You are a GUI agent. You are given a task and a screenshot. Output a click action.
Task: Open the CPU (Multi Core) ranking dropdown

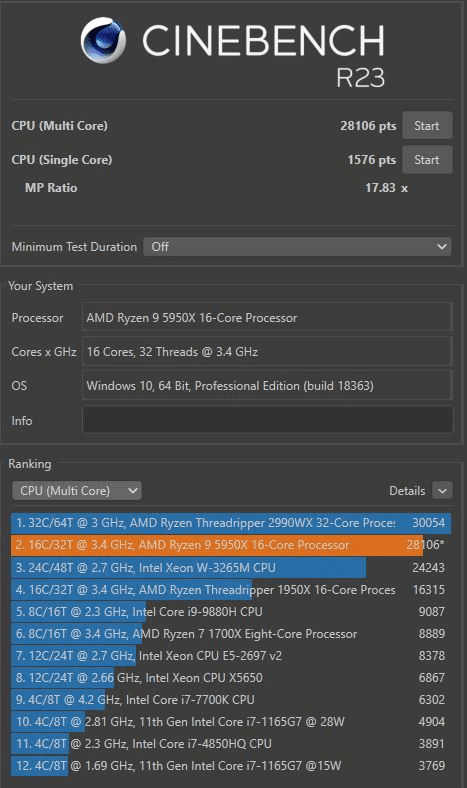77,490
